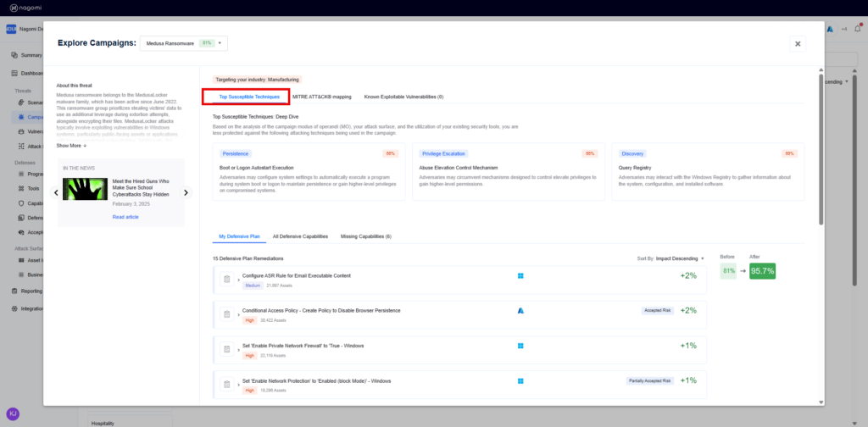This screenshot has height=427, width=868.
Task: Click the Before 81% score badge
Action: [x=728, y=271]
